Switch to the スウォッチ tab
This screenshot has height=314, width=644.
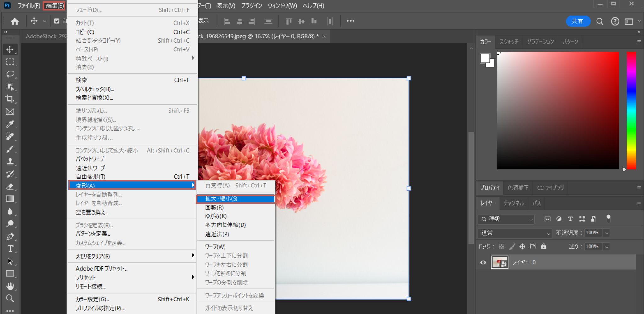pyautogui.click(x=509, y=42)
